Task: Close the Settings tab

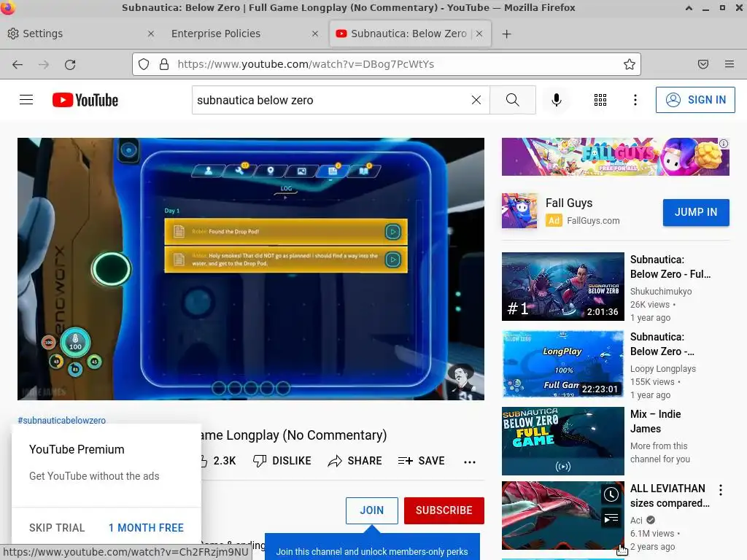Action: pos(150,34)
